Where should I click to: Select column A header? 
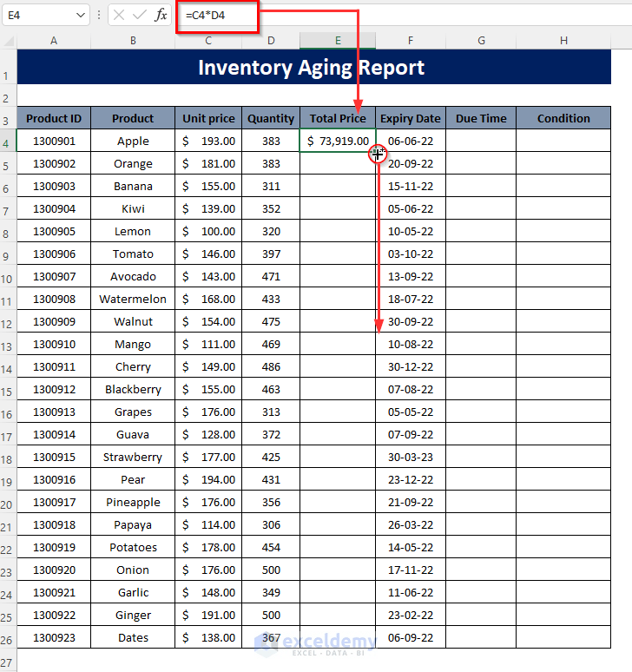click(x=54, y=41)
